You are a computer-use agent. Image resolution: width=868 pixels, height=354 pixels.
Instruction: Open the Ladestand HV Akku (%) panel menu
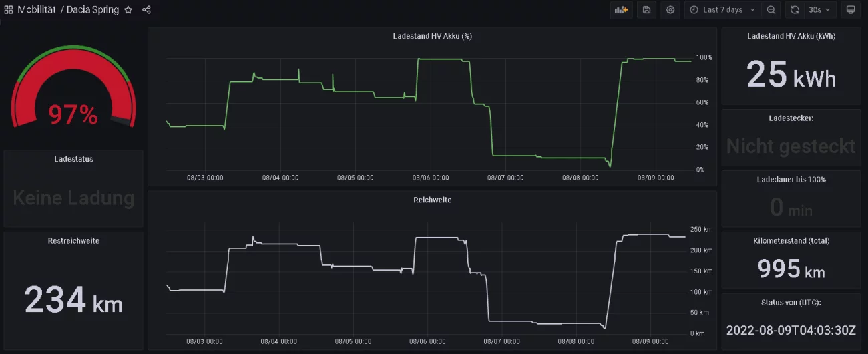point(432,36)
